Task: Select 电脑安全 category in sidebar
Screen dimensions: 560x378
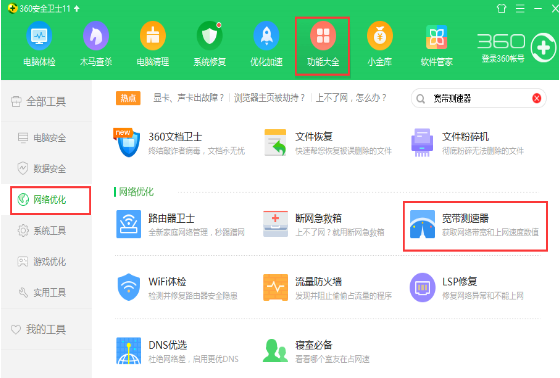Action: [46, 138]
